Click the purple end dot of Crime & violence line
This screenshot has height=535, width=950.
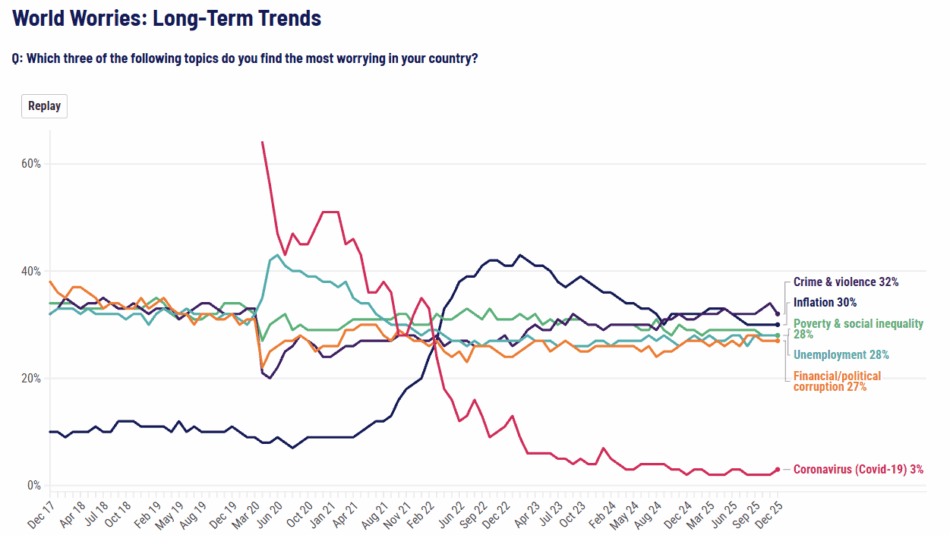pos(777,314)
